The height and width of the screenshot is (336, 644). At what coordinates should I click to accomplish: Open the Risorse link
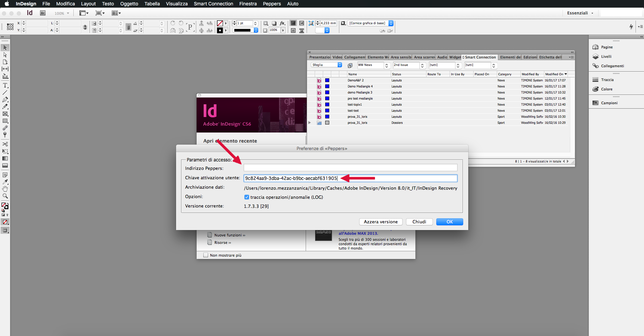[x=223, y=242]
